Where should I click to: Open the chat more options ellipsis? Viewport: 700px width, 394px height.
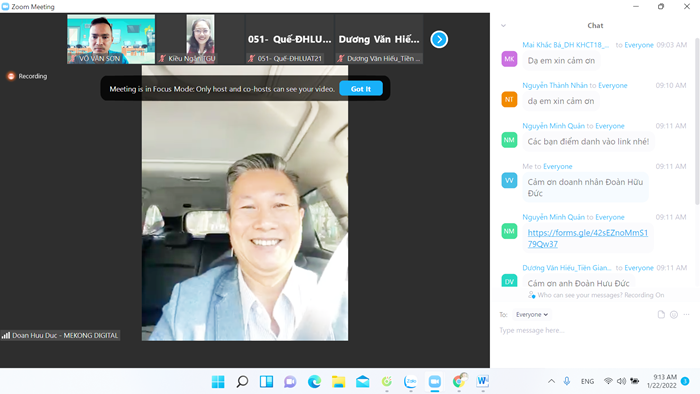coord(686,315)
